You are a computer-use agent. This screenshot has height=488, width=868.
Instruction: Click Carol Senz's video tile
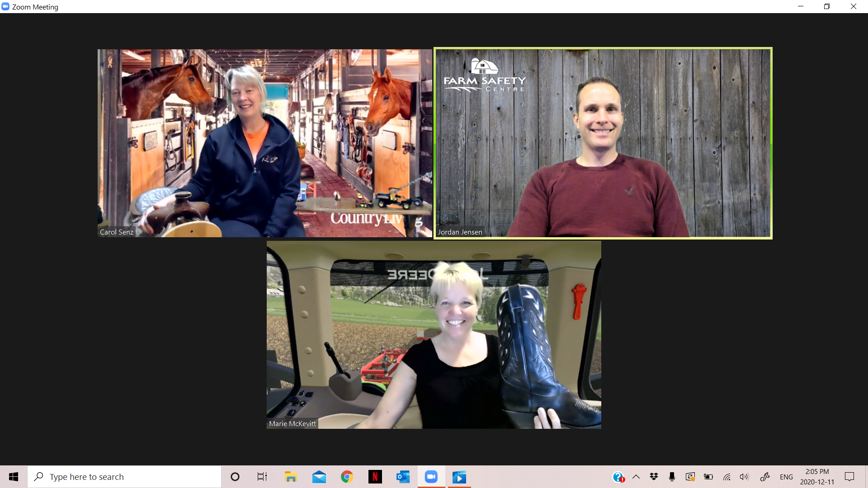tap(264, 143)
